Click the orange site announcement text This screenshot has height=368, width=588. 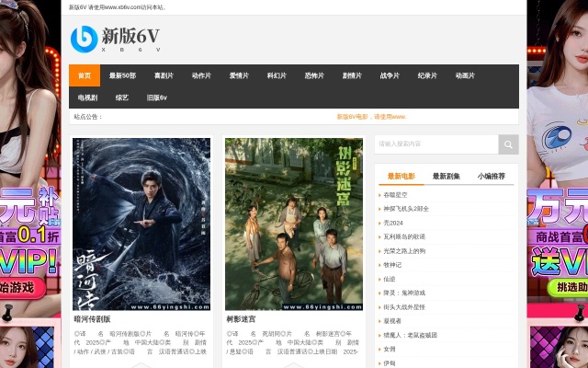tap(371, 117)
